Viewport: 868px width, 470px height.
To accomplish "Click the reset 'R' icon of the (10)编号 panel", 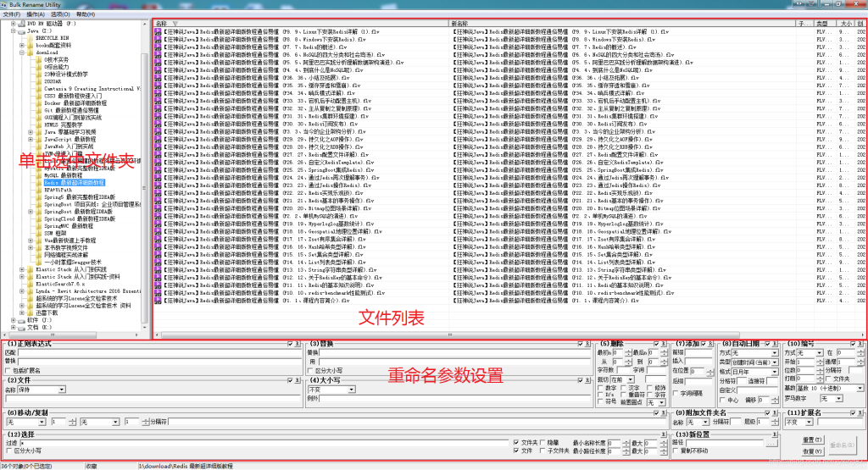I will 861,344.
